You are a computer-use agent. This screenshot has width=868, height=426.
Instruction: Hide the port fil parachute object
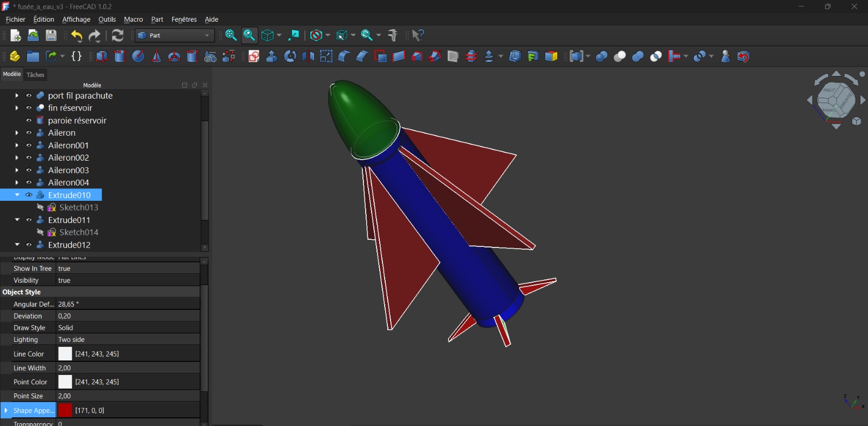(29, 96)
